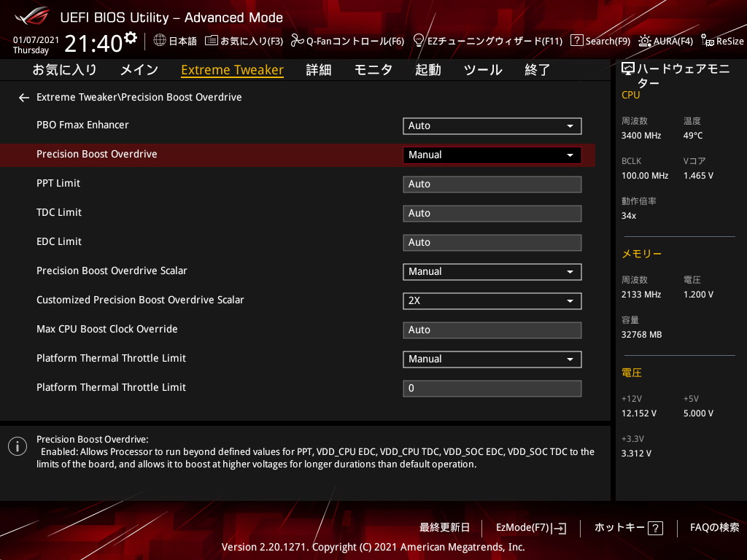Open the Q-Fan control fan icon
This screenshot has height=560, width=747.
(298, 41)
